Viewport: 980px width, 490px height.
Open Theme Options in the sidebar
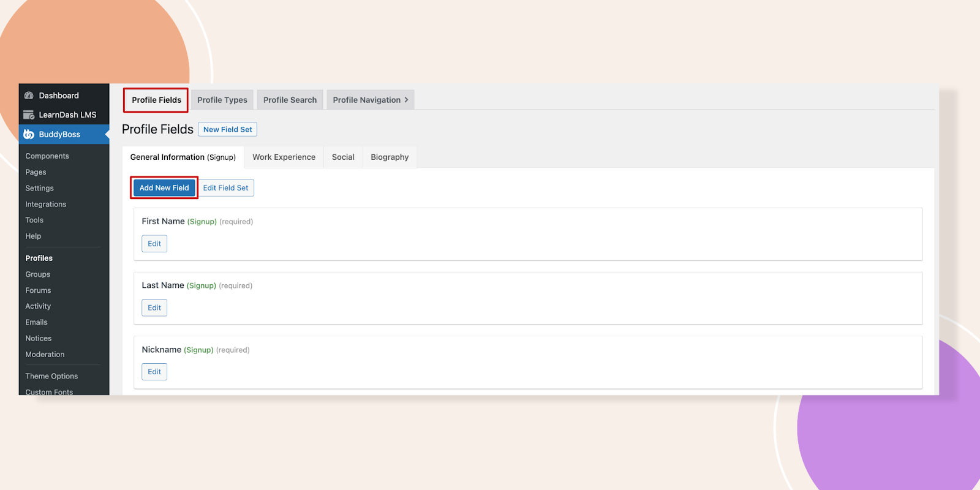click(51, 376)
